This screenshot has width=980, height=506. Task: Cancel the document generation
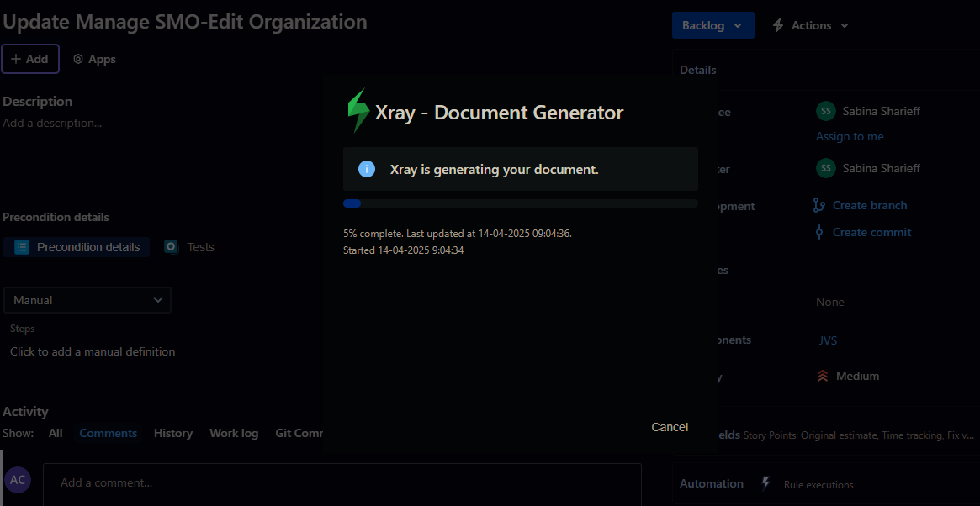[x=670, y=427]
